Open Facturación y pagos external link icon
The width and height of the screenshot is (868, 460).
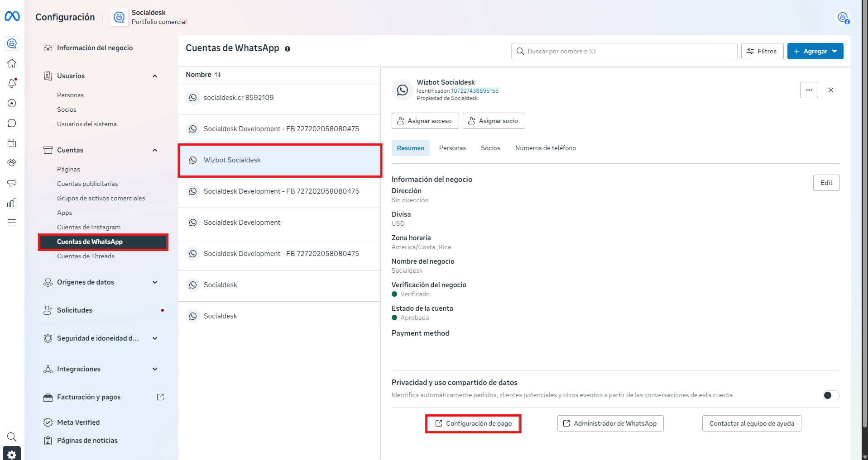[160, 397]
